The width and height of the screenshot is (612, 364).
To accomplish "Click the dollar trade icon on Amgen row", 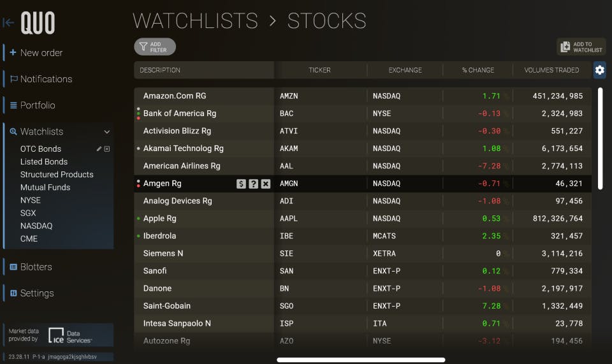I will [x=241, y=184].
